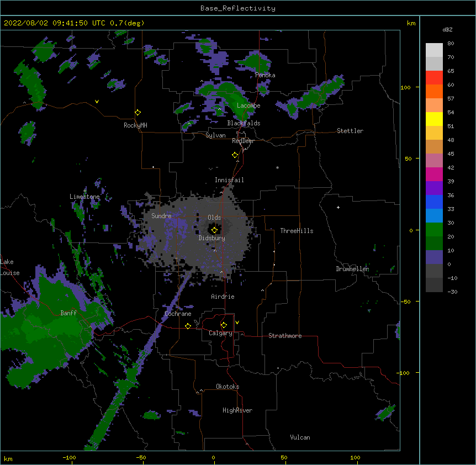Click the 100 tick on the right axis
Screen dimensions: 476x465
click(405, 87)
